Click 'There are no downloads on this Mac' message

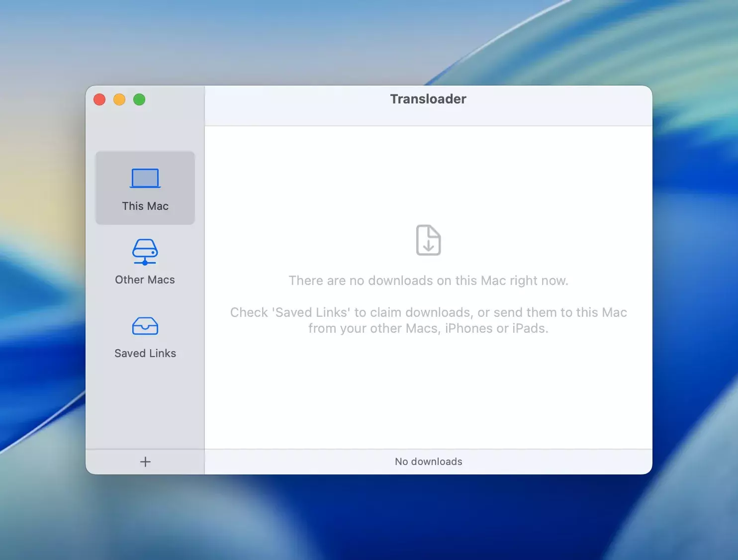click(428, 280)
